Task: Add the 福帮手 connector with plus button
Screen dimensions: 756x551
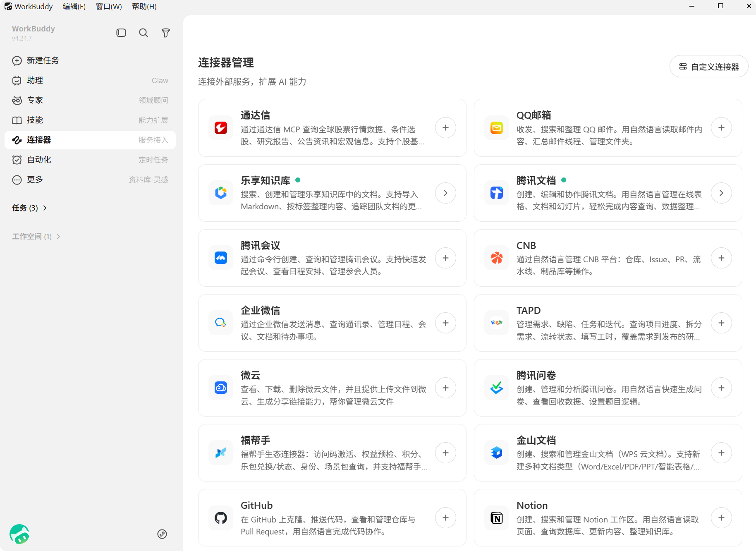Action: (445, 453)
